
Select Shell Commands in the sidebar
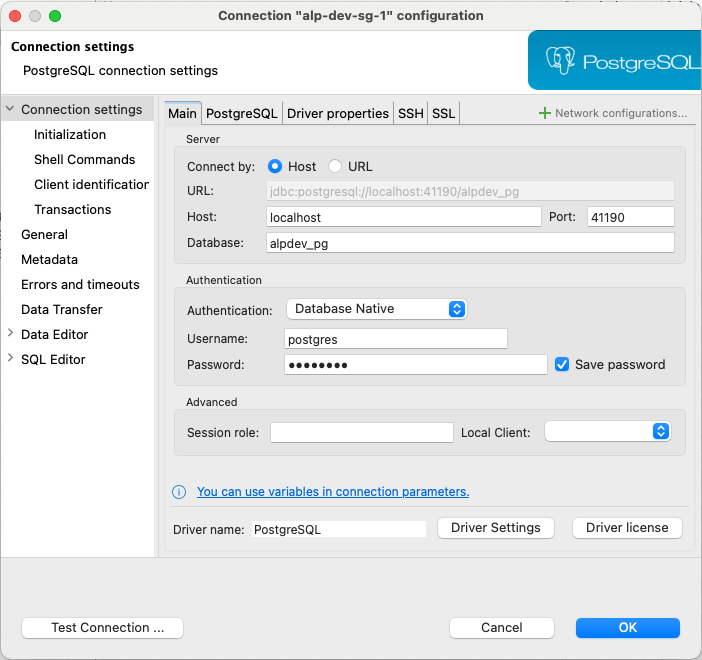pyautogui.click(x=84, y=160)
